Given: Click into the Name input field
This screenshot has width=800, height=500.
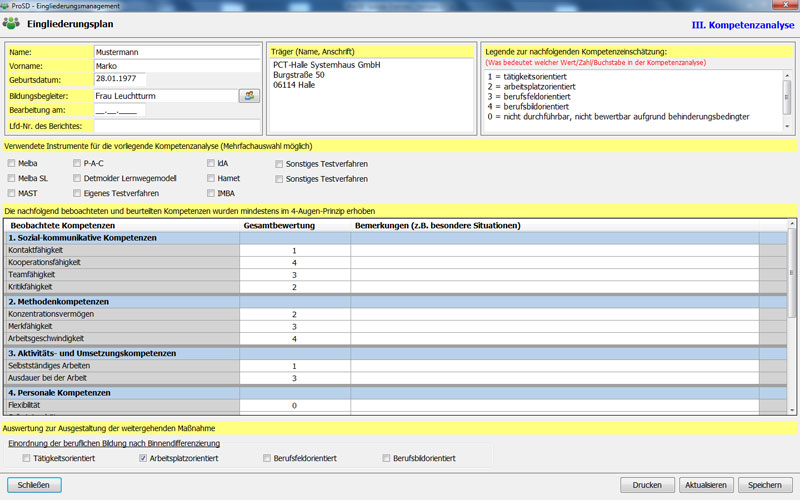Looking at the screenshot, I should 176,51.
